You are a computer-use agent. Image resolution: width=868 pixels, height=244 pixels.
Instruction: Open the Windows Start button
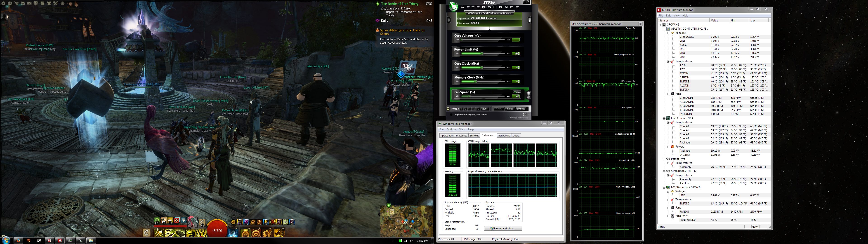click(5, 240)
